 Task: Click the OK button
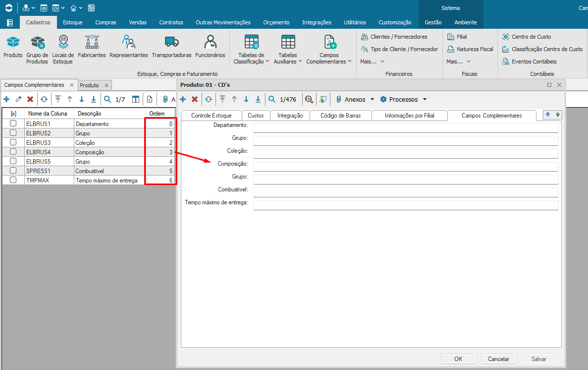point(459,359)
